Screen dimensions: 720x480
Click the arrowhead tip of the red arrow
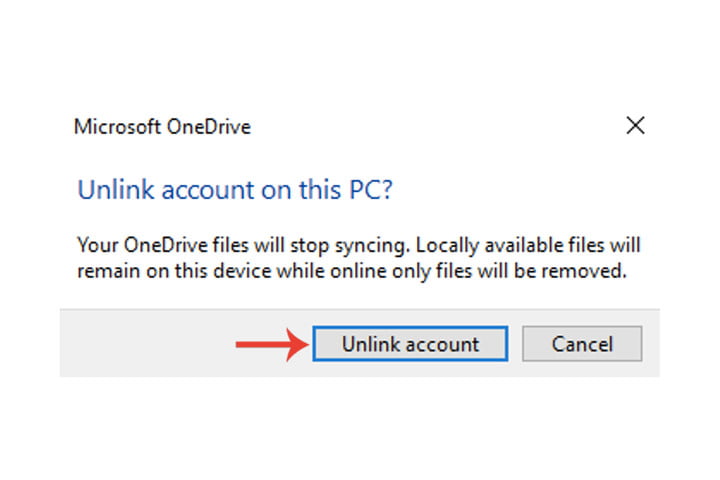pyautogui.click(x=302, y=345)
